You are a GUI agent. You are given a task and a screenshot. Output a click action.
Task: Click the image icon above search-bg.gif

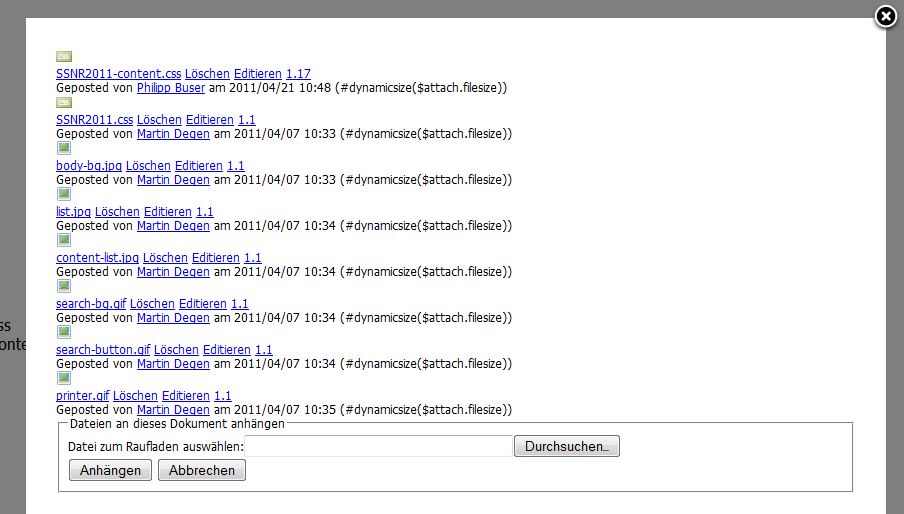[x=63, y=286]
